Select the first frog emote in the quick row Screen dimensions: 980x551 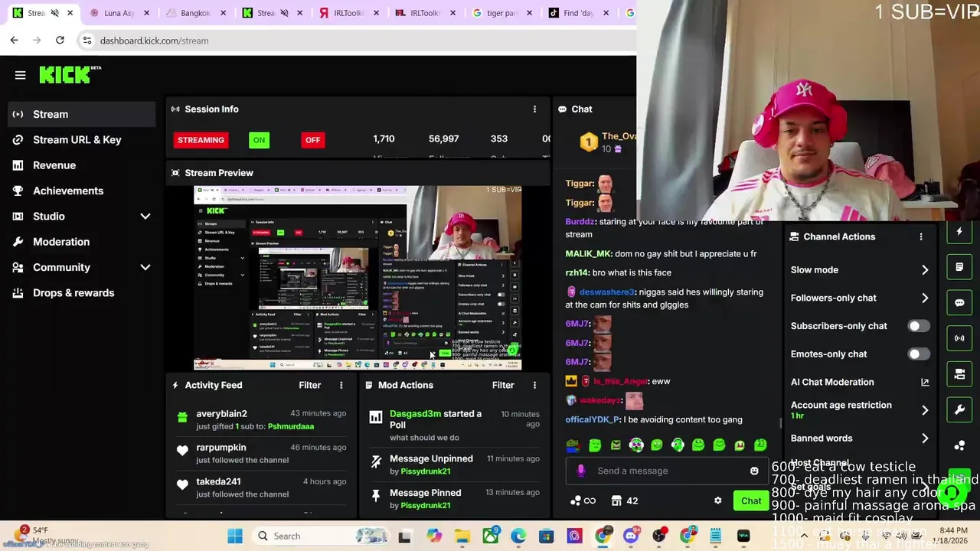(574, 445)
